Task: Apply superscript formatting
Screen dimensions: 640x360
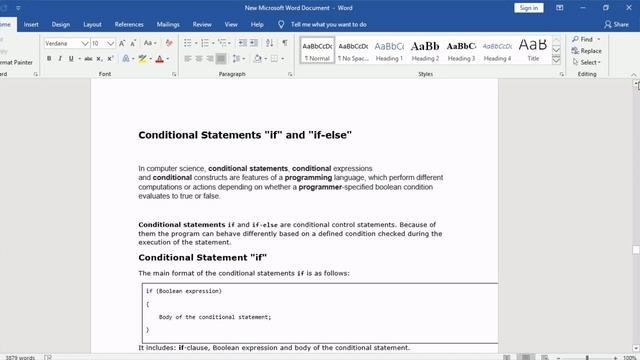Action: tap(110, 59)
